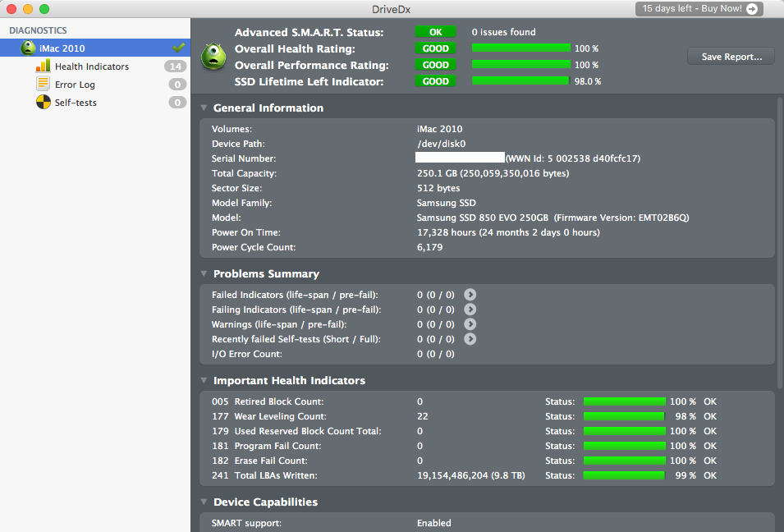Click the green checkmark on iMac 2010 row

click(x=178, y=48)
